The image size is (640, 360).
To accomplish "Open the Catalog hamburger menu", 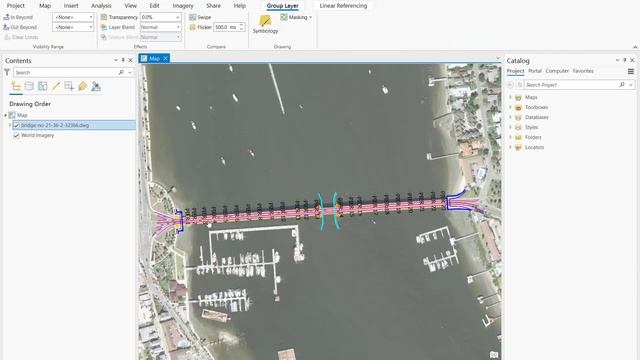I will (x=631, y=71).
